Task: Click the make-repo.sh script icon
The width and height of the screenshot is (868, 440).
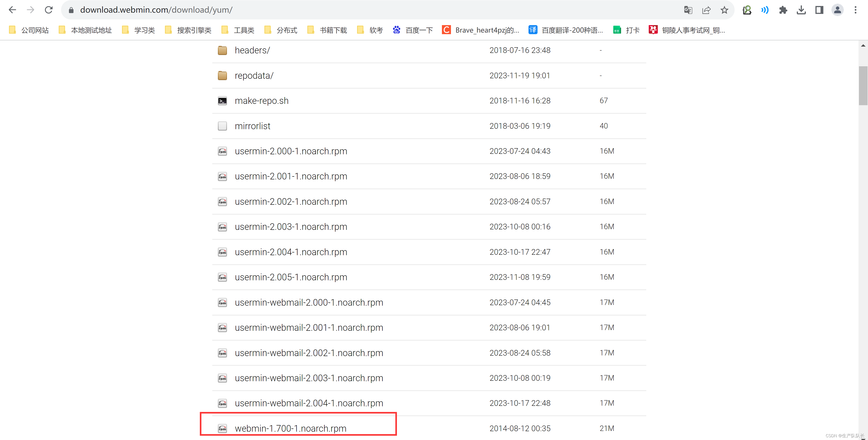Action: (222, 101)
